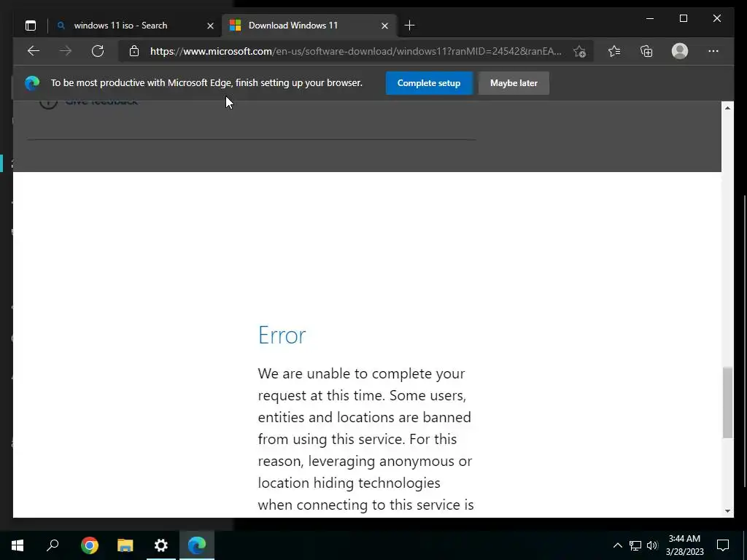
Task: Click the forward navigation arrow
Action: point(66,51)
